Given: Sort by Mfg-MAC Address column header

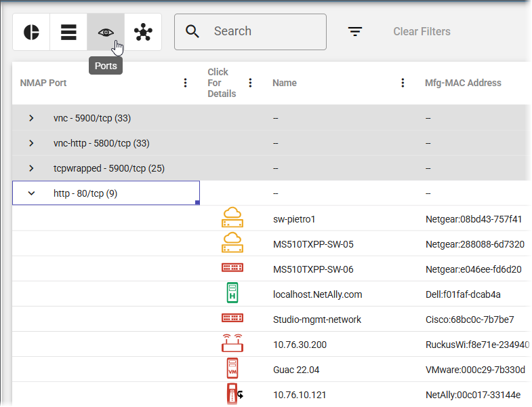Looking at the screenshot, I should [x=463, y=83].
